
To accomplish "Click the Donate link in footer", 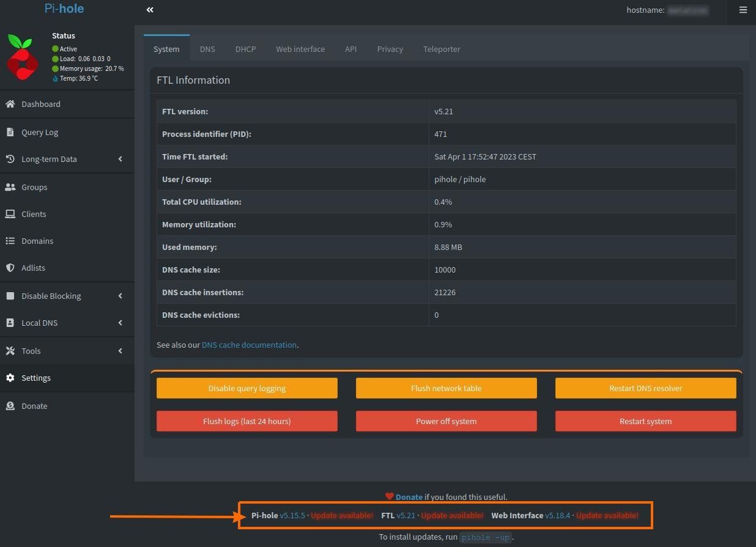I will pos(409,497).
